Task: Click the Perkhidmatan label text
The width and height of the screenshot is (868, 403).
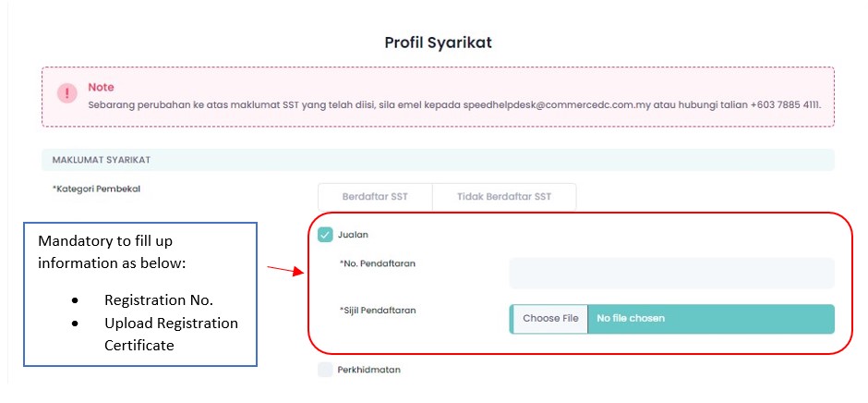Action: (x=368, y=370)
